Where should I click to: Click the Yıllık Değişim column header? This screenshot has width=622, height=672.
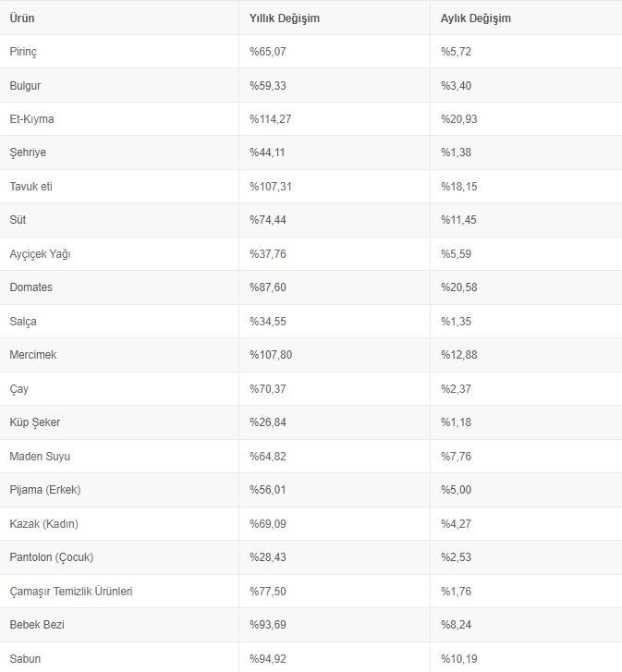285,18
